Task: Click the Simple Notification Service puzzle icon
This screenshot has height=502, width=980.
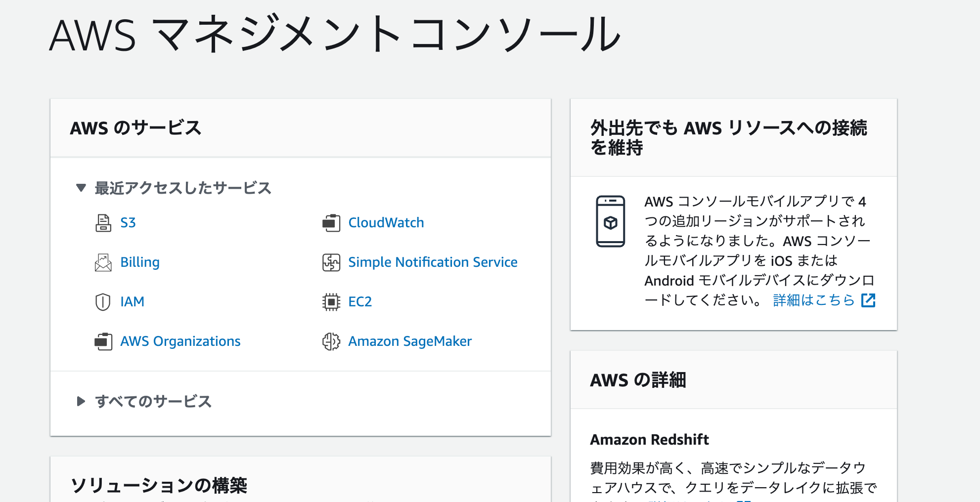Action: pyautogui.click(x=331, y=262)
